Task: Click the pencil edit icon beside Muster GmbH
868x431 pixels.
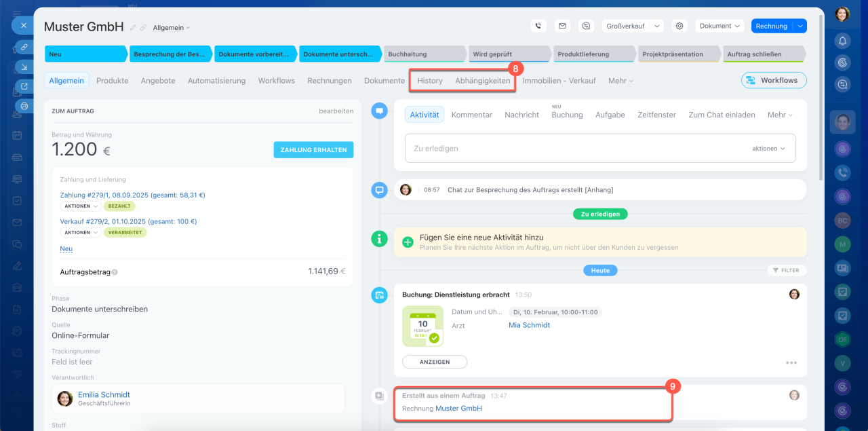Action: click(x=134, y=28)
